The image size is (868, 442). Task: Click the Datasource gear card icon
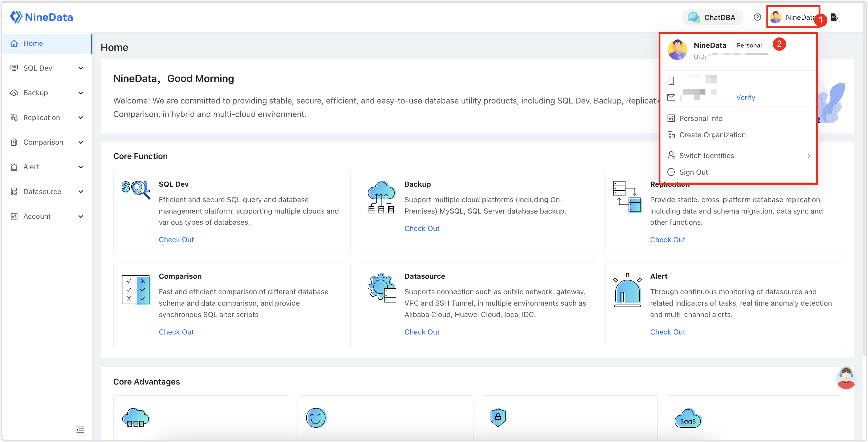click(382, 288)
